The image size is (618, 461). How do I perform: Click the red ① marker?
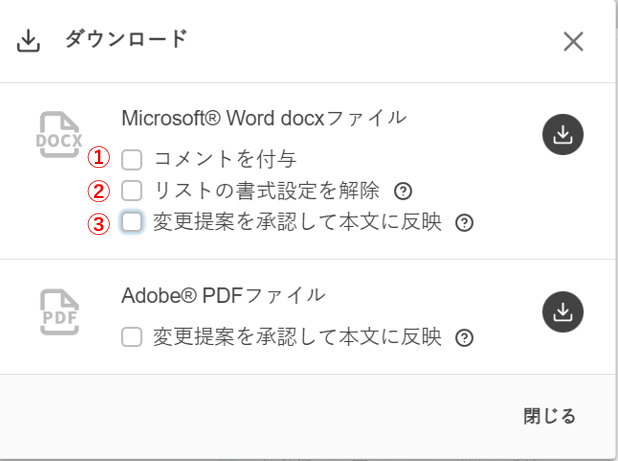tap(98, 158)
